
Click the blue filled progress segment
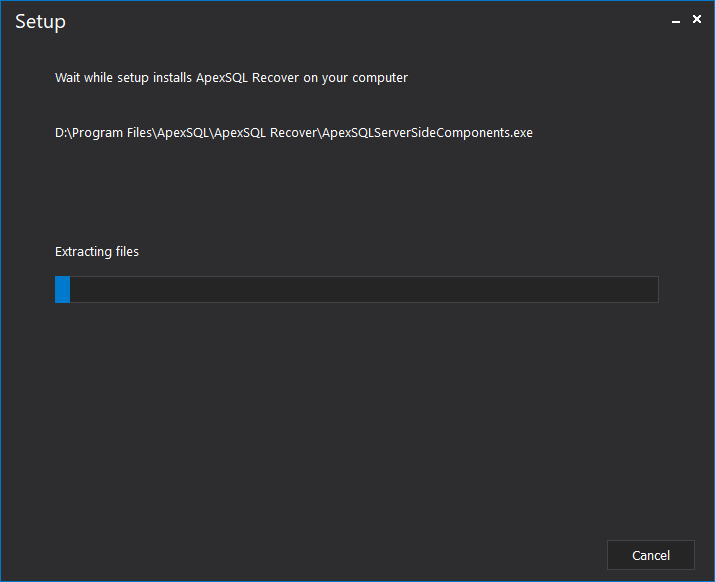tap(62, 289)
